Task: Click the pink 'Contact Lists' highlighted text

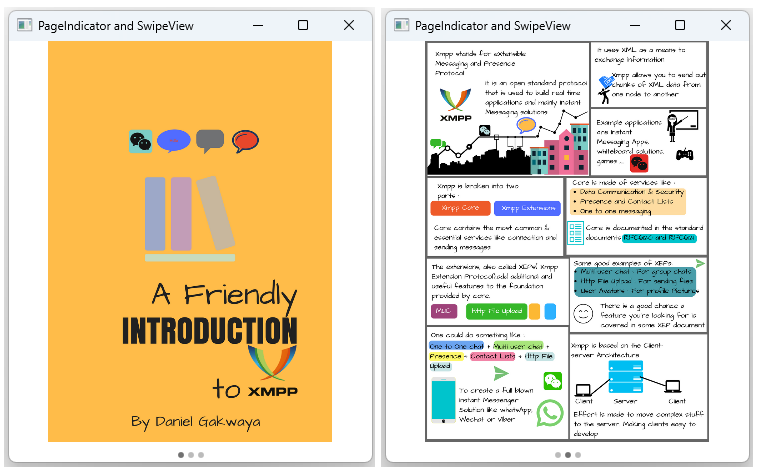Action: click(493, 356)
